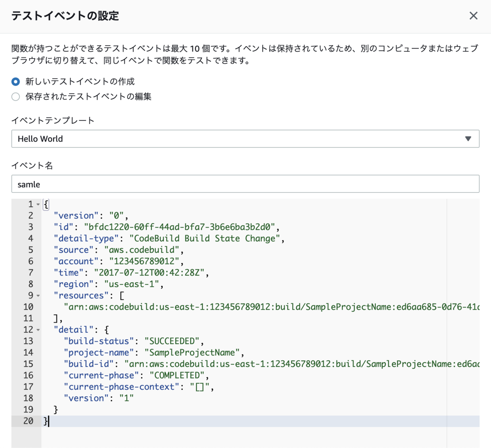The height and width of the screenshot is (448, 491).
Task: Collapse the code fold on line 1
Action: (x=38, y=204)
